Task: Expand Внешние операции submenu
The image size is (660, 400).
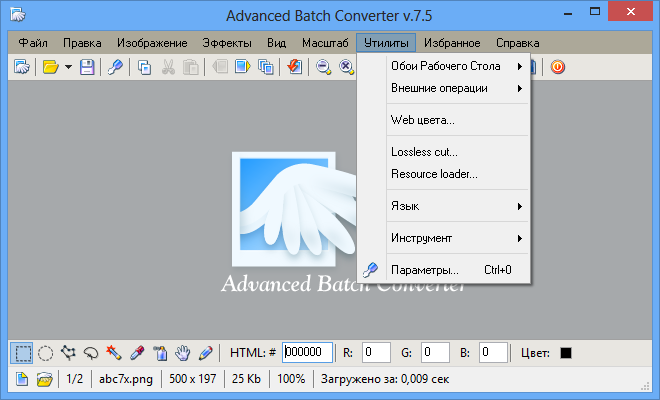Action: (444, 88)
